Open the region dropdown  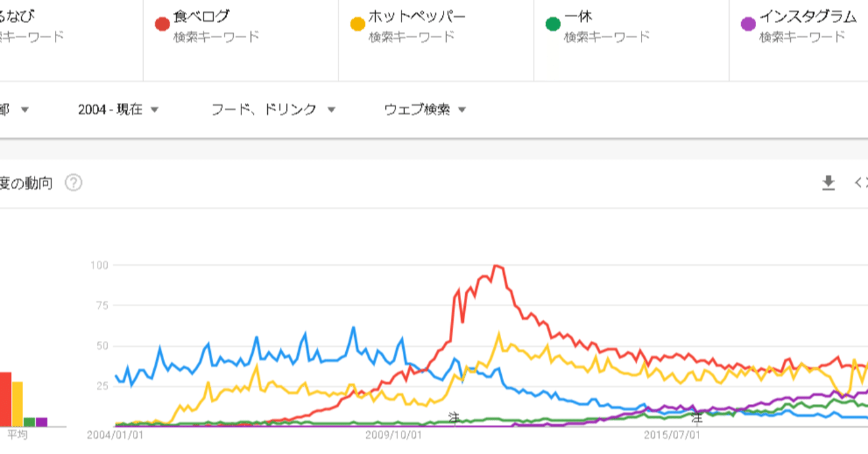[x=15, y=109]
